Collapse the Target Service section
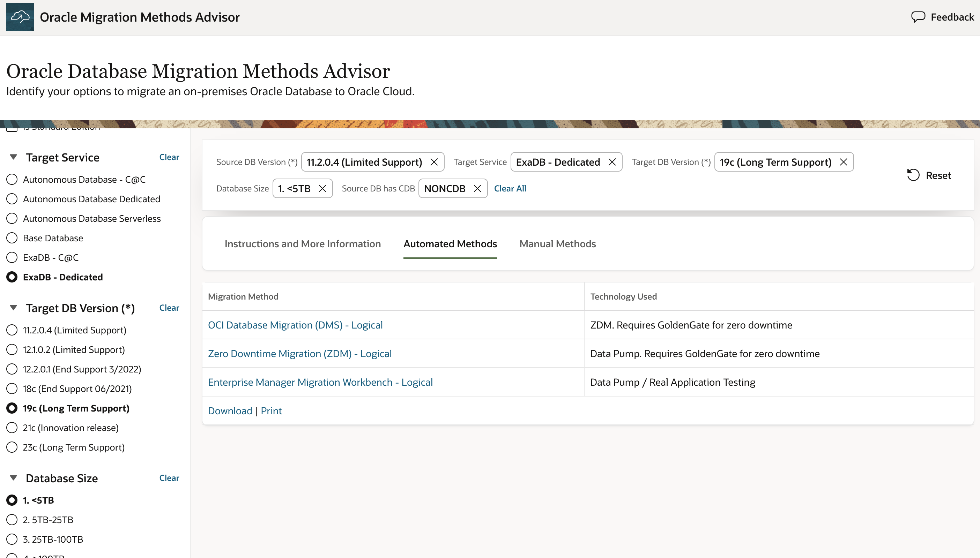The width and height of the screenshot is (980, 558). pos(13,157)
